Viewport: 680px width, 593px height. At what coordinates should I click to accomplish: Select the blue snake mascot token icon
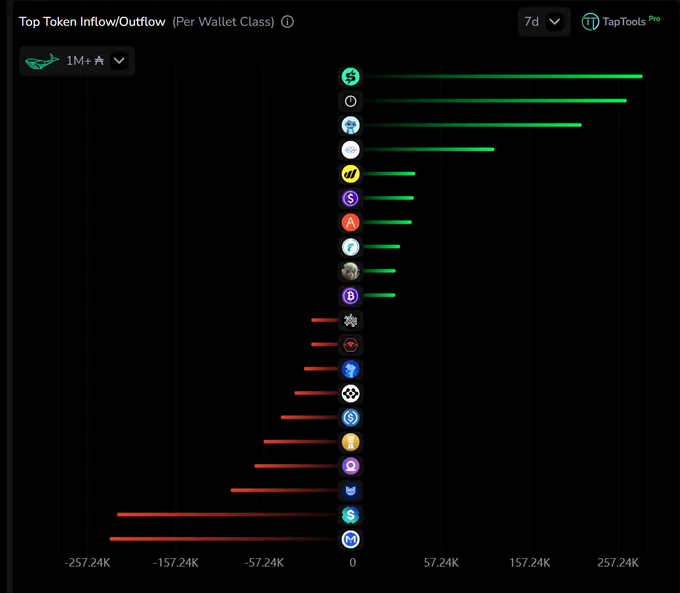350,125
